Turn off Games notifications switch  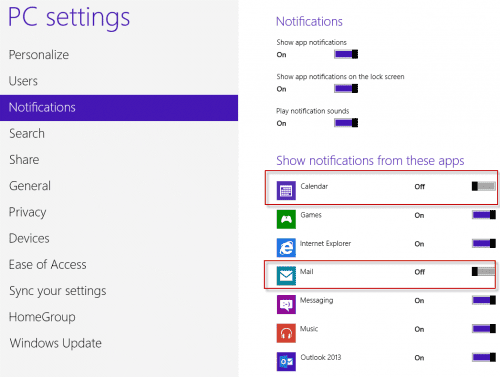click(484, 215)
